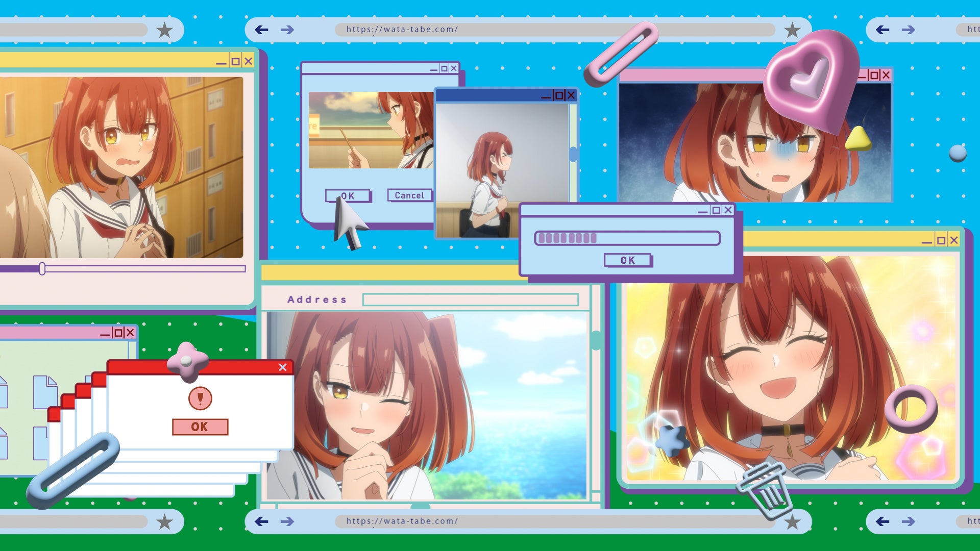Click back arrow in bottom center browser bar
This screenshot has height=551, width=980.
pyautogui.click(x=261, y=521)
